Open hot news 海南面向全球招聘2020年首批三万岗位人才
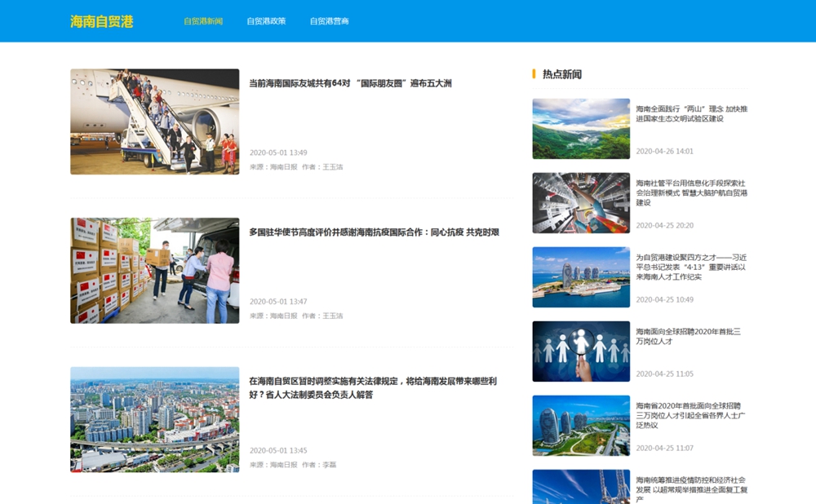This screenshot has width=816, height=504. 689,336
